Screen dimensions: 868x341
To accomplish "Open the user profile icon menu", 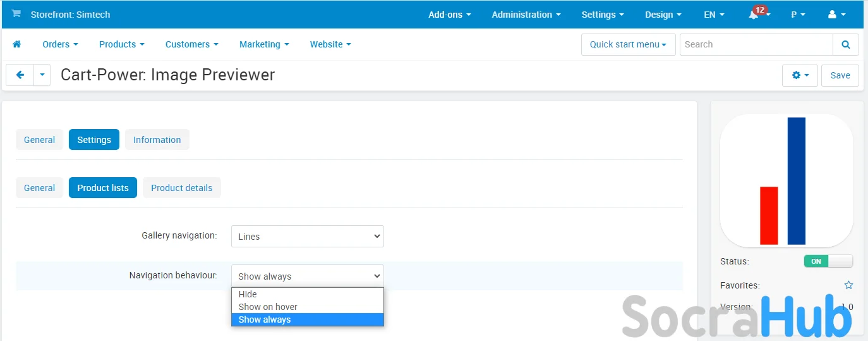I will [x=836, y=15].
